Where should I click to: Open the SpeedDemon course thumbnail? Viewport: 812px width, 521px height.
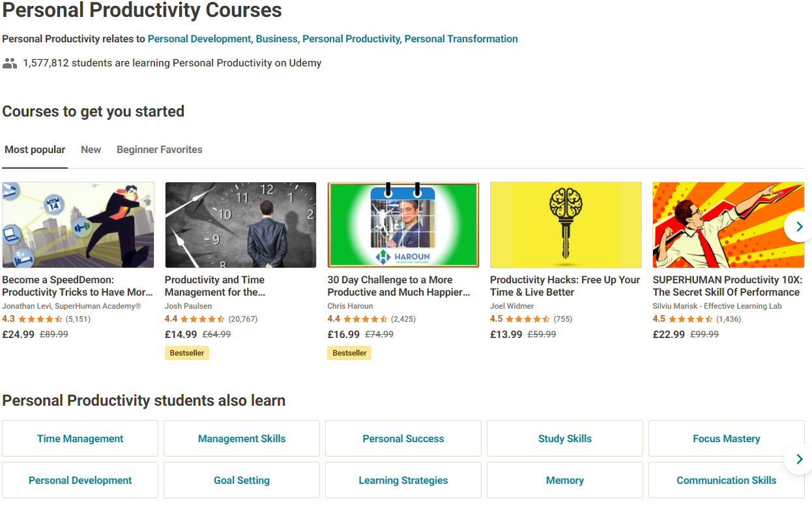78,225
